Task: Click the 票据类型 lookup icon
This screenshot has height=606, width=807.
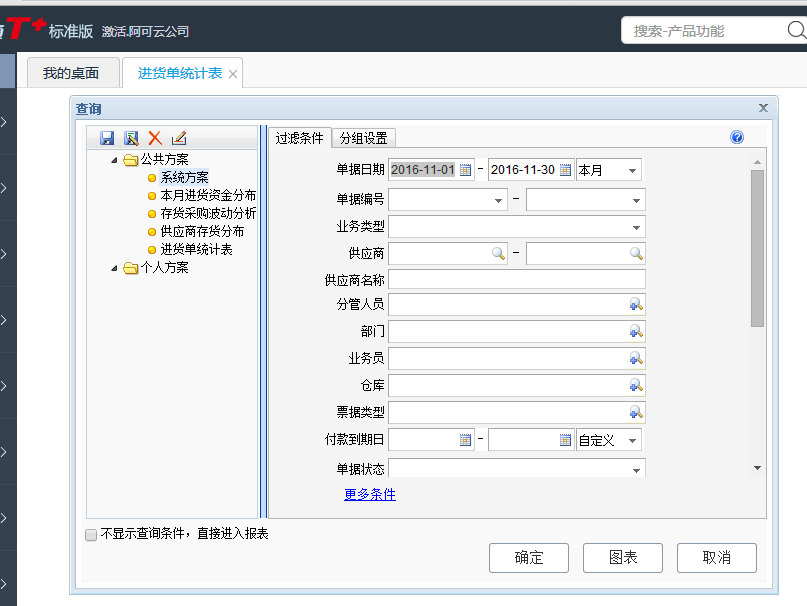Action: [636, 412]
